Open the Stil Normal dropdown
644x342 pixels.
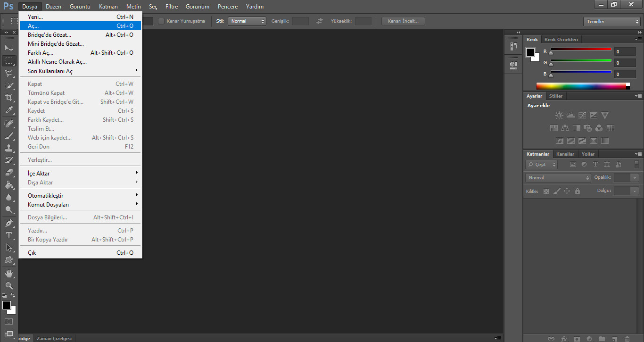247,21
